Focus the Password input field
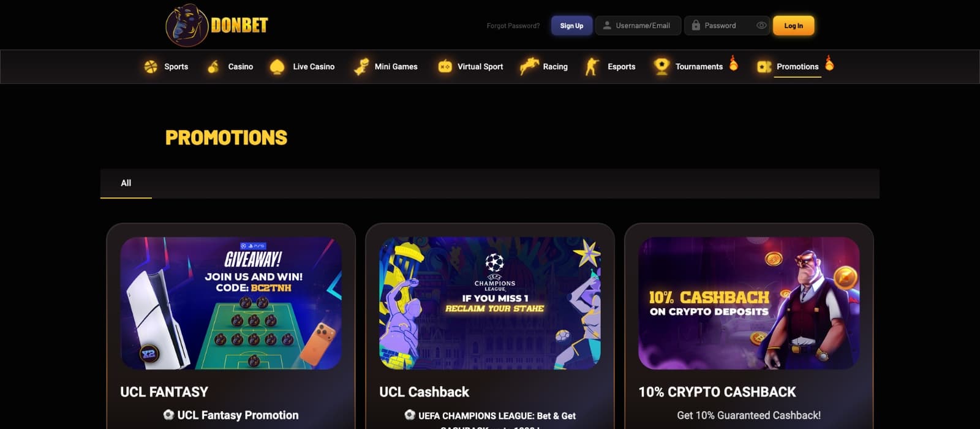Image resolution: width=980 pixels, height=429 pixels. click(x=727, y=25)
